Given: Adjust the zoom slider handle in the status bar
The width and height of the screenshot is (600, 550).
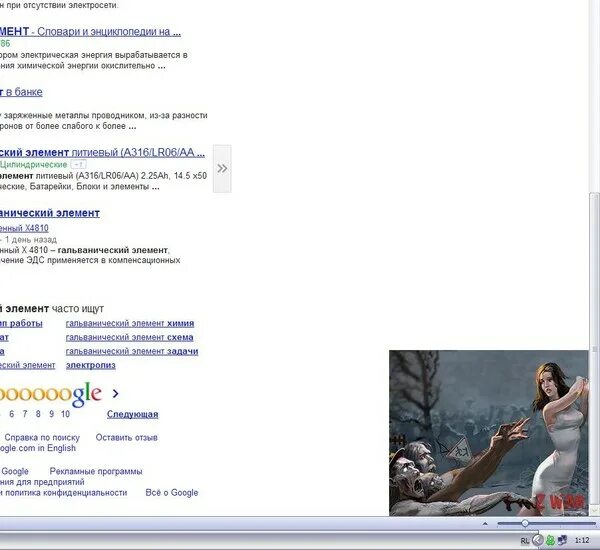Looking at the screenshot, I should point(525,523).
